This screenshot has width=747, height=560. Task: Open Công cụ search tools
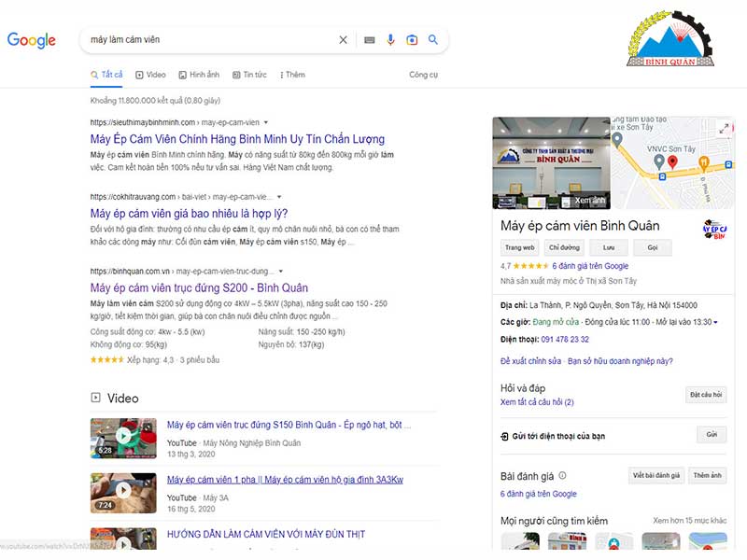423,75
